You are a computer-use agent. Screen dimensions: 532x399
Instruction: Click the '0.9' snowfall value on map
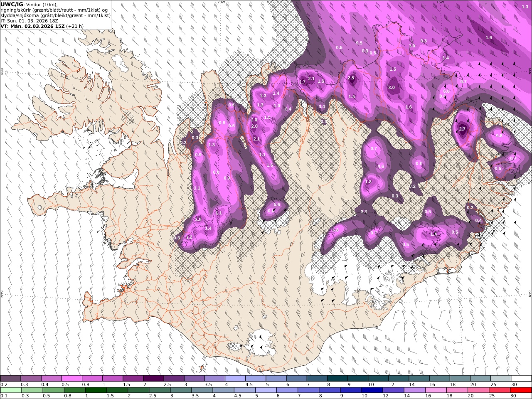click(198, 155)
